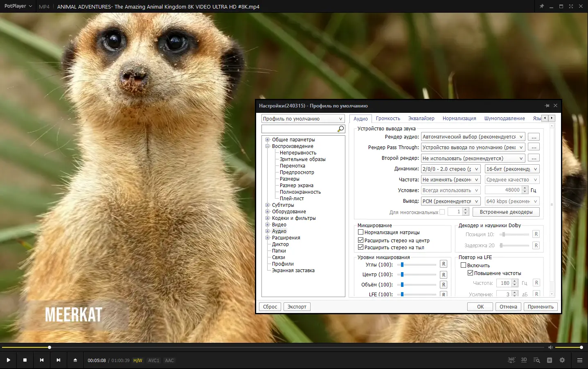Enable the Нормализация матрицы checkbox

tap(360, 232)
